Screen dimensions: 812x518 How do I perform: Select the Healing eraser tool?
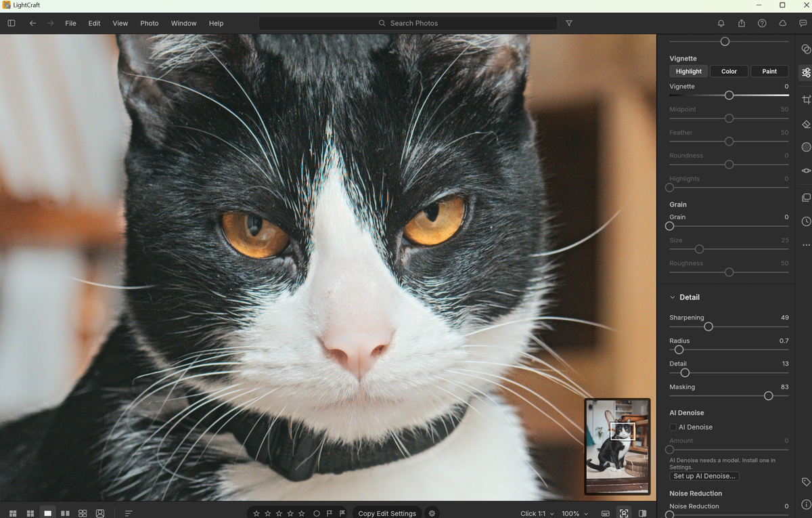click(x=806, y=124)
